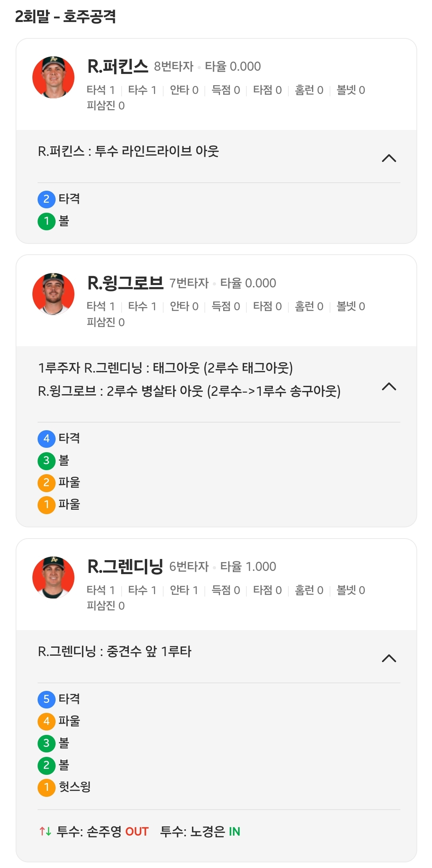Viewport: 432px width, 868px height.
Task: Collapse R.그렌디닝 single details chevron
Action: click(389, 658)
